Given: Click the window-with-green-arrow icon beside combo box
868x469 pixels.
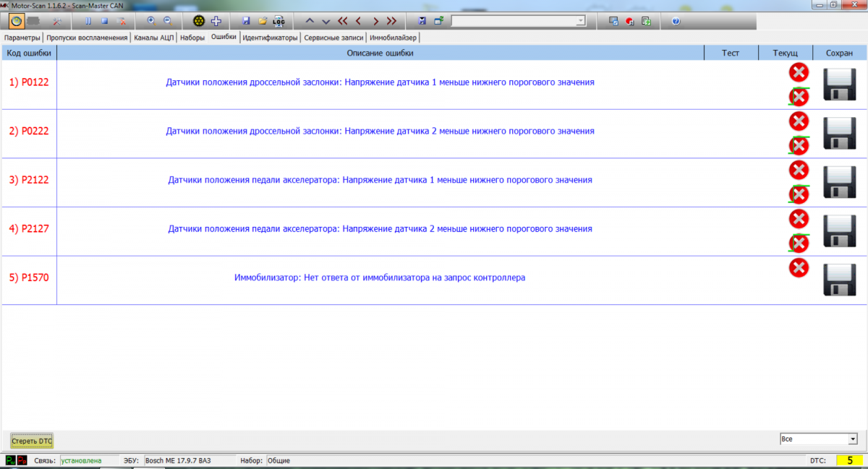Looking at the screenshot, I should coord(439,21).
